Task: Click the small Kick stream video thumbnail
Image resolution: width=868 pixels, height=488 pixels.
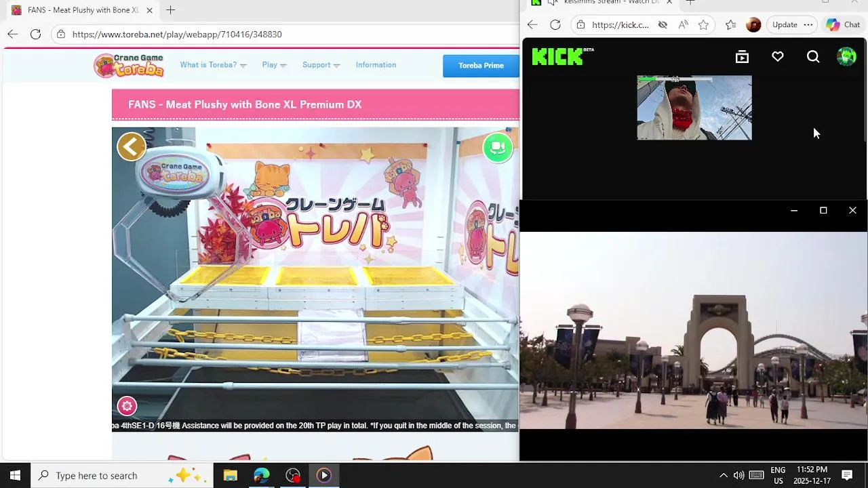Action: 694,108
